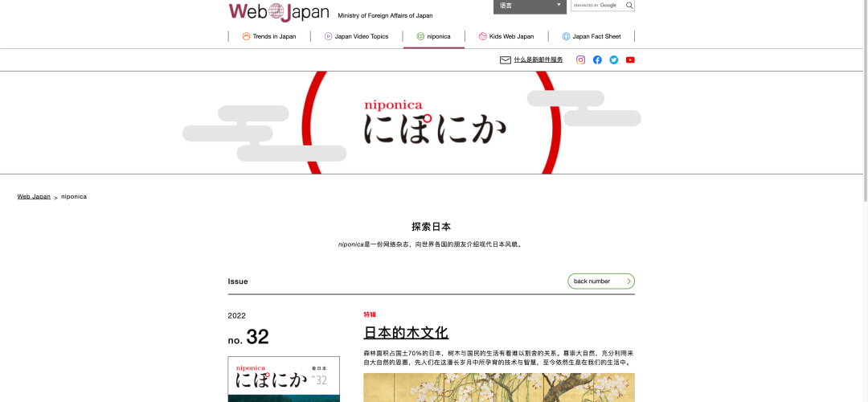This screenshot has height=402, width=868.
Task: Click the Kids Web Japan pink icon
Action: coord(483,36)
